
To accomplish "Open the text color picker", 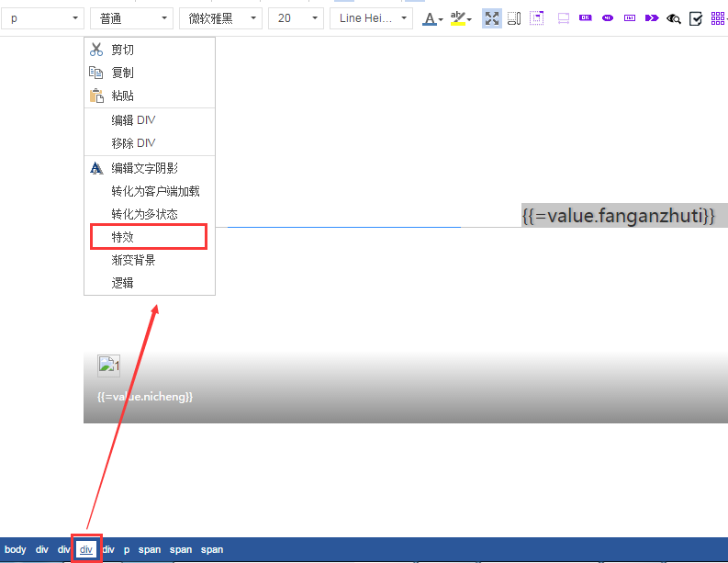I will pyautogui.click(x=432, y=19).
